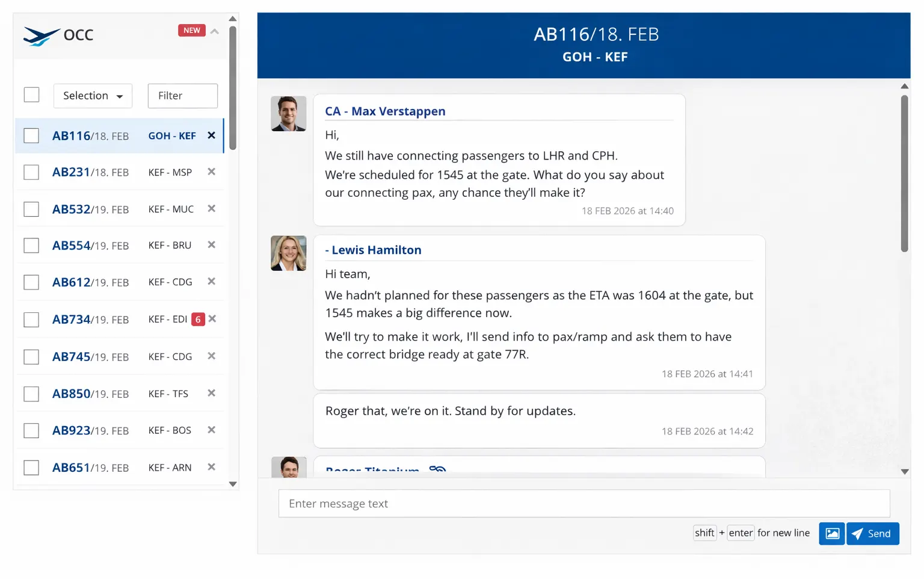The height and width of the screenshot is (579, 924).
Task: Click the chat scrollbar down arrow
Action: [x=905, y=472]
